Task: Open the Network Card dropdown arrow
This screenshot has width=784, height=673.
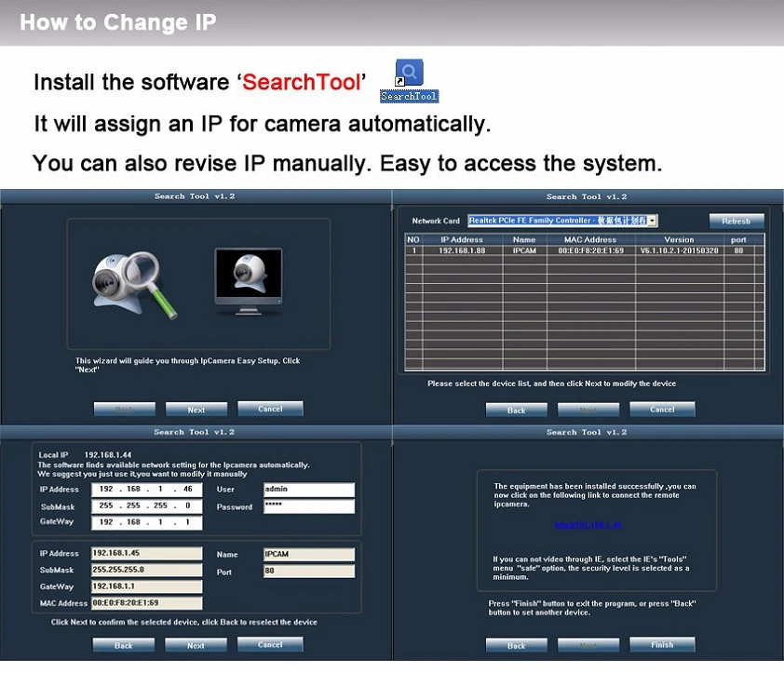Action: [653, 221]
